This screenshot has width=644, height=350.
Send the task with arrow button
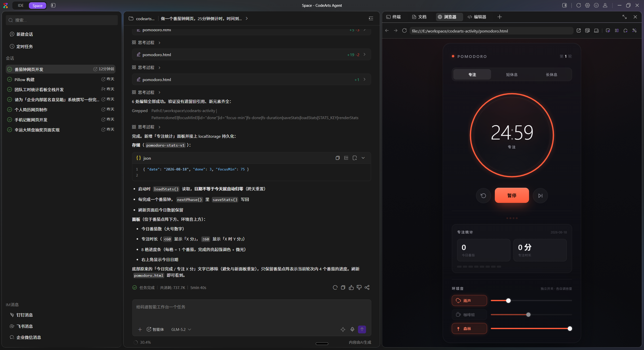pos(362,329)
